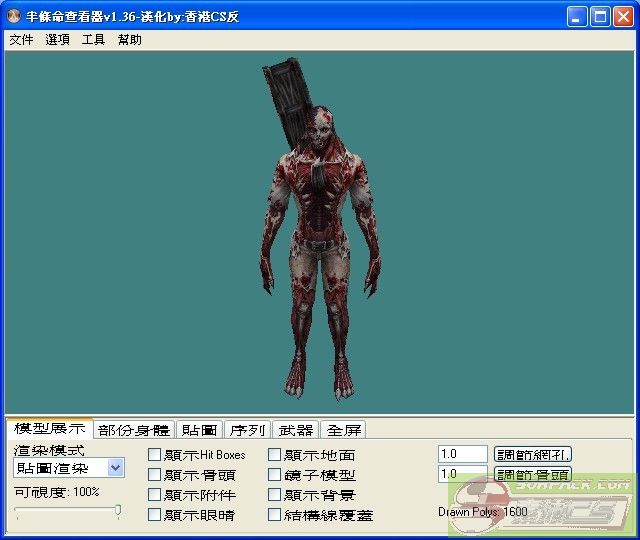640x540 pixels.
Task: Minimize the model viewer window
Action: [x=577, y=17]
